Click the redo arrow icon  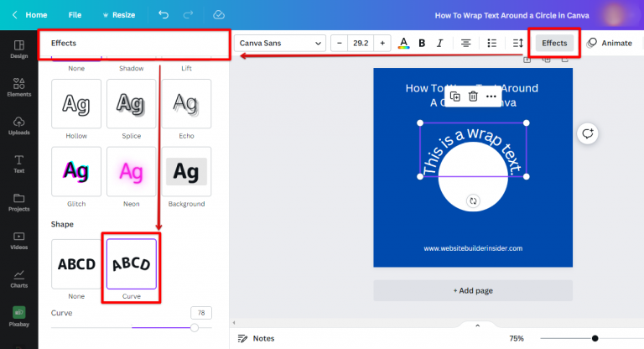click(190, 15)
